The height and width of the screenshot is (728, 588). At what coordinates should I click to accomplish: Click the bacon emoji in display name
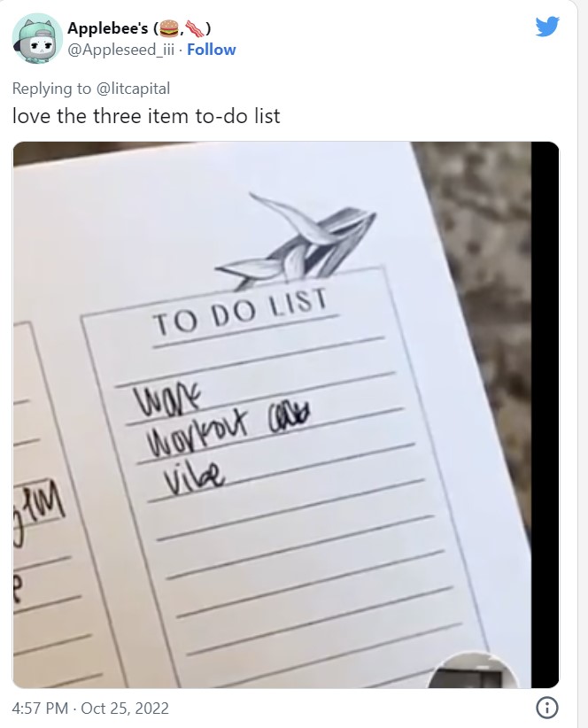pyautogui.click(x=195, y=29)
